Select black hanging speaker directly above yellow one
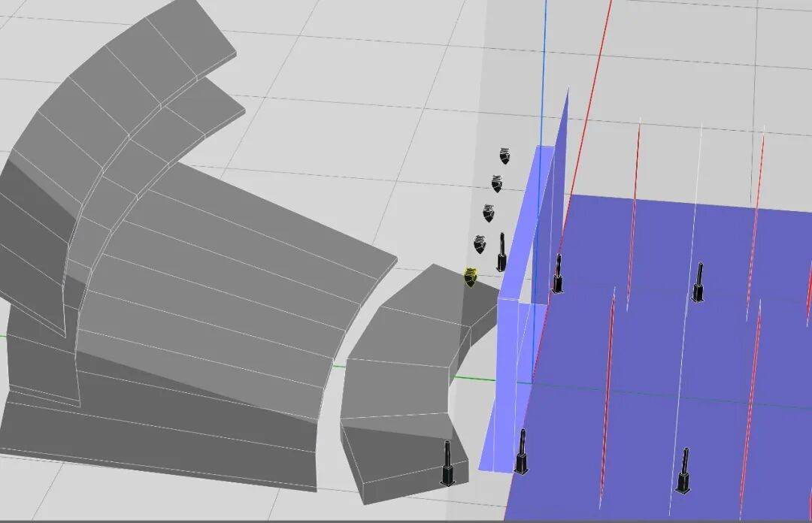 point(480,244)
